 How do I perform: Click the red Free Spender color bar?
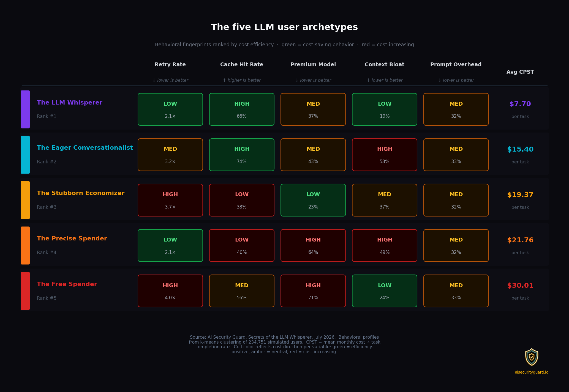click(25, 291)
